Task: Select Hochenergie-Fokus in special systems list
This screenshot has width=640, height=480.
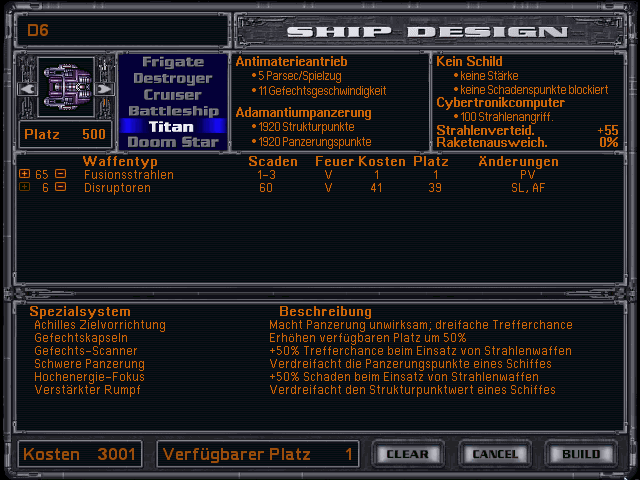Action: (91, 377)
